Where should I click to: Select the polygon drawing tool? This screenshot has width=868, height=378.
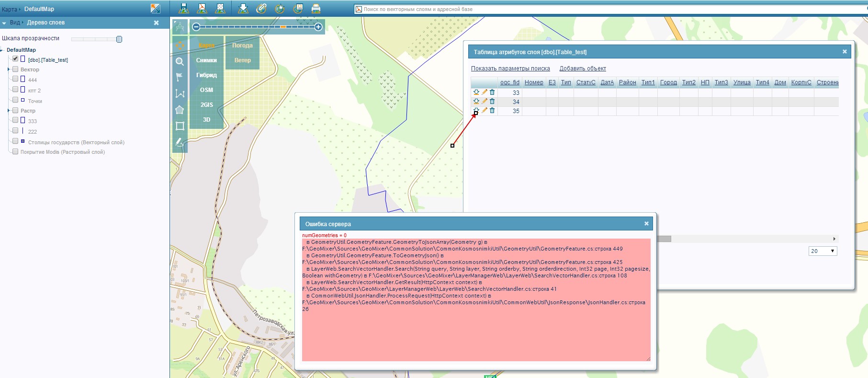[180, 110]
